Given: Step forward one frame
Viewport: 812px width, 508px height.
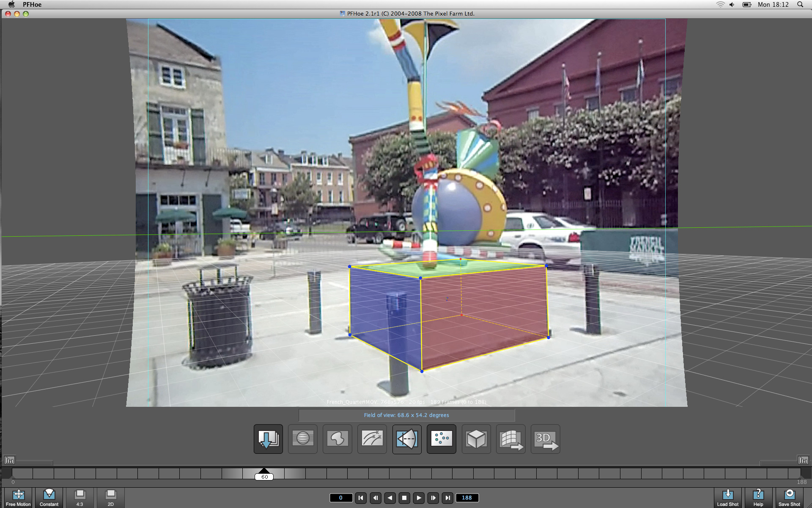Looking at the screenshot, I should click(433, 498).
